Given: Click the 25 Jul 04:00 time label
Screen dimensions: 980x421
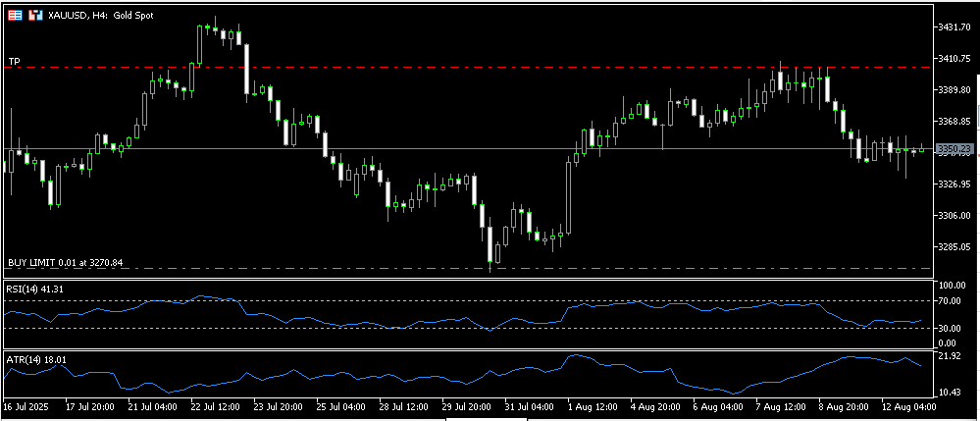Looking at the screenshot, I should [x=340, y=406].
